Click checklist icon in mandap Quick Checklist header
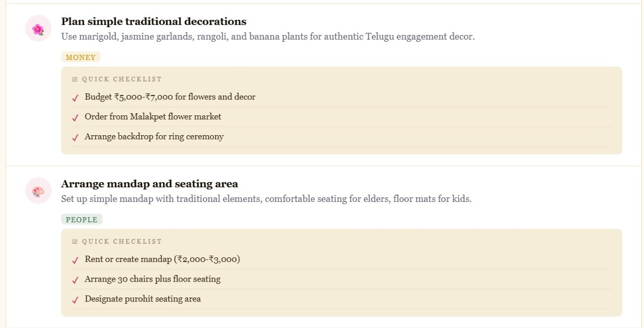The height and width of the screenshot is (328, 644). click(75, 242)
